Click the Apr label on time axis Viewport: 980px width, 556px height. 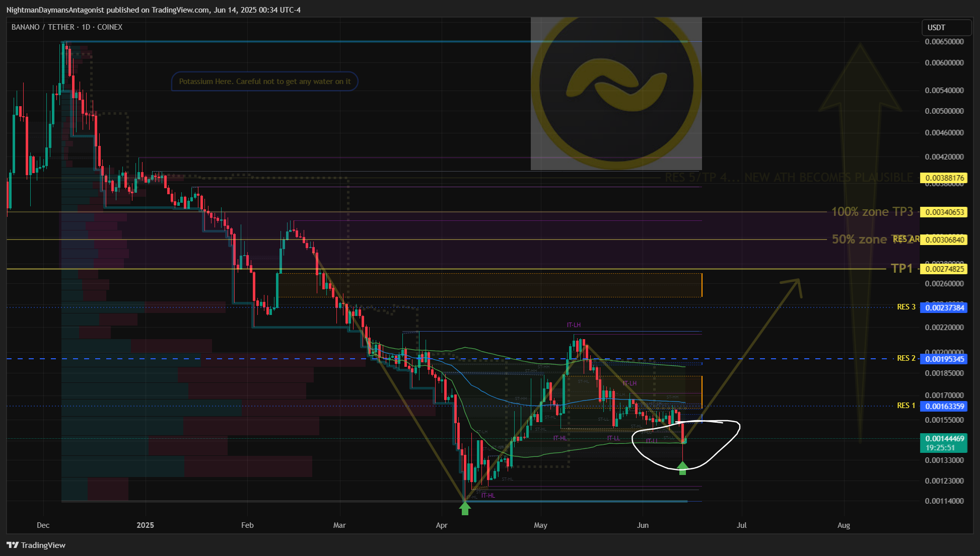click(442, 525)
